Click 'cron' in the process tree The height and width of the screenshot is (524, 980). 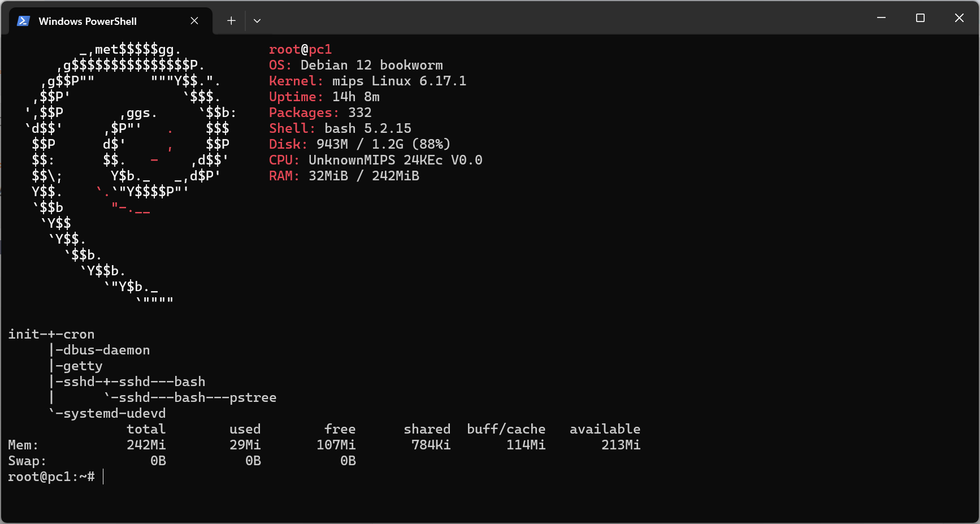click(x=79, y=334)
